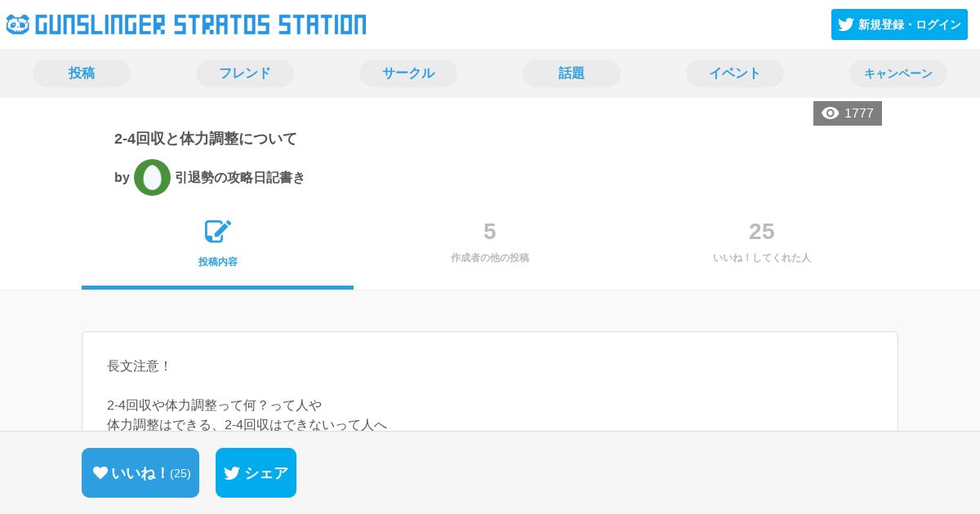The height and width of the screenshot is (514, 980).
Task: Click the eye view-count icon
Action: pos(830,113)
